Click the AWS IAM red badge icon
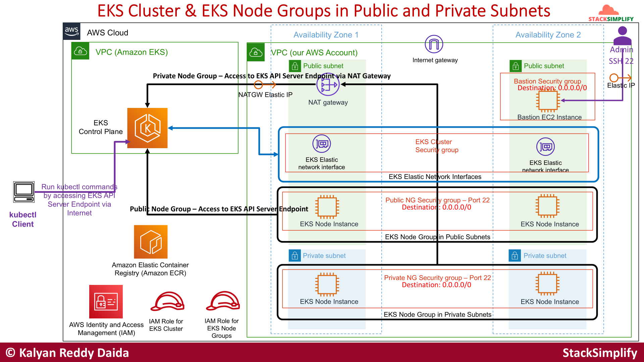This screenshot has height=362, width=644. point(106,301)
